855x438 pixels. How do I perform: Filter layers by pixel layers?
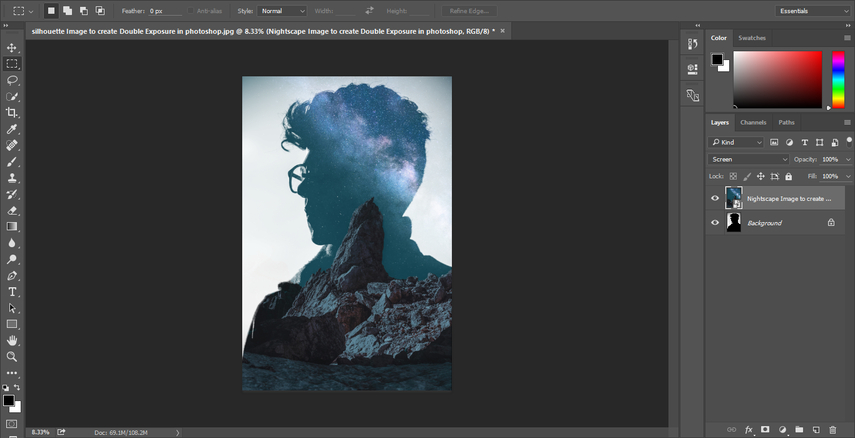[774, 142]
